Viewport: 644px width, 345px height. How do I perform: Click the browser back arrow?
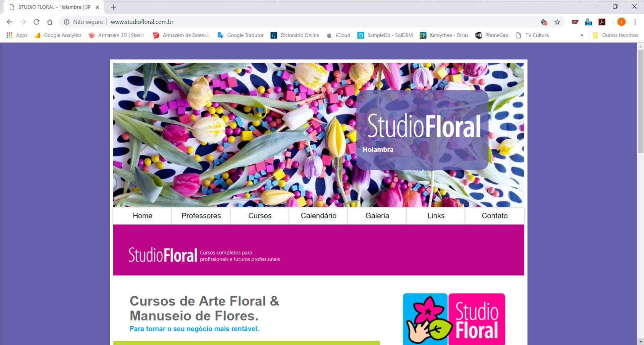tap(9, 22)
